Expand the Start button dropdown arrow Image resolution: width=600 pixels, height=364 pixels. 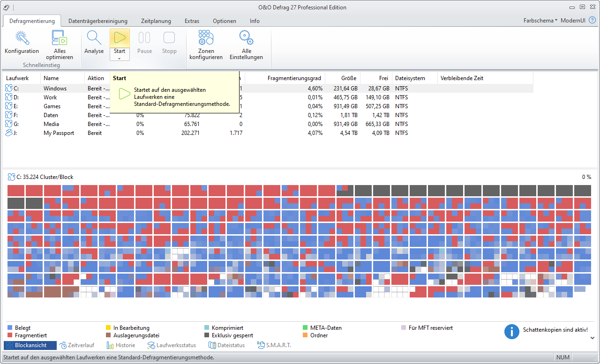pyautogui.click(x=120, y=59)
